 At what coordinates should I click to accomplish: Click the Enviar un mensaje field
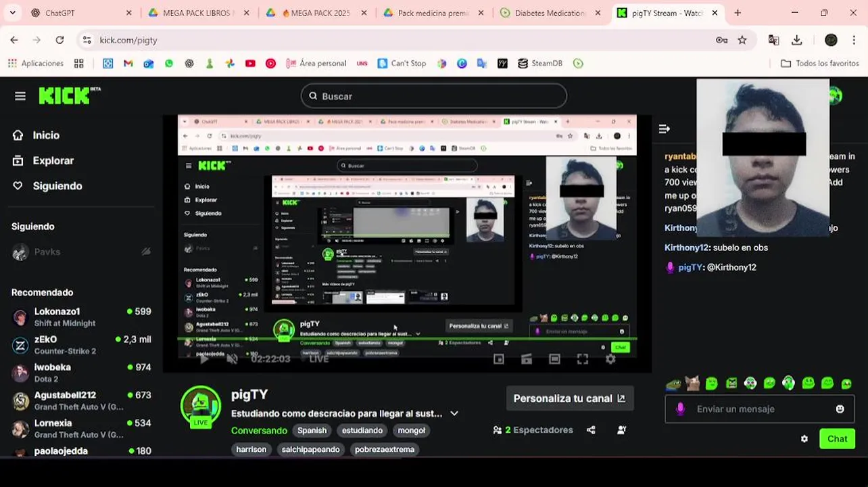point(760,409)
